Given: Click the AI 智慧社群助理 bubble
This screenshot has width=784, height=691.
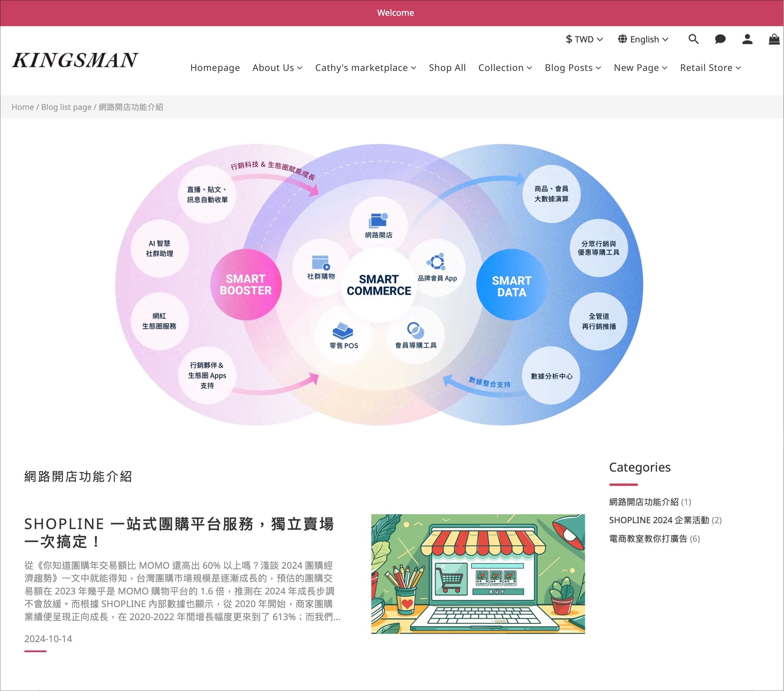Looking at the screenshot, I should pos(159,249).
